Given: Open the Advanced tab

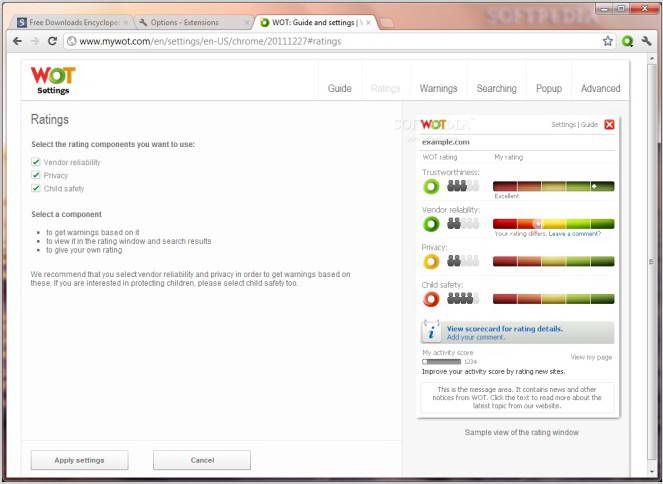Looking at the screenshot, I should 600,88.
